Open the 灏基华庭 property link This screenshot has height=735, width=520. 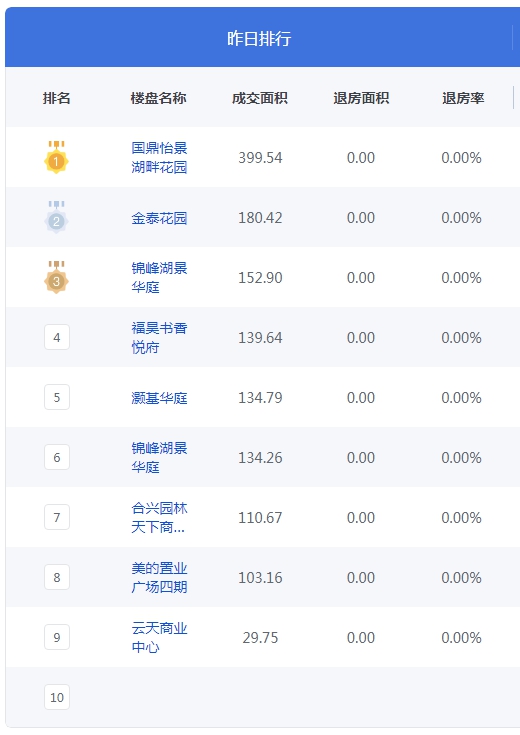point(159,398)
